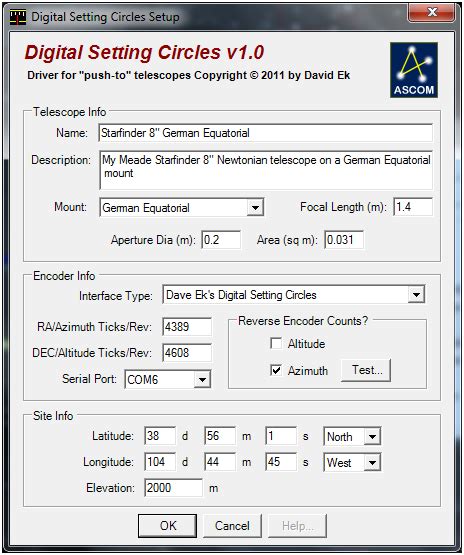Click the Cancel button
Image resolution: width=464 pixels, height=555 pixels.
pos(232,526)
